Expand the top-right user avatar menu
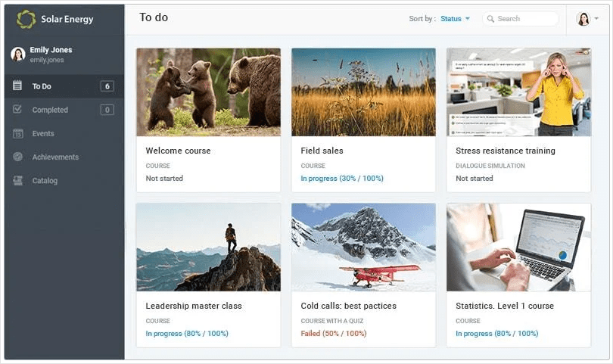 [587, 19]
